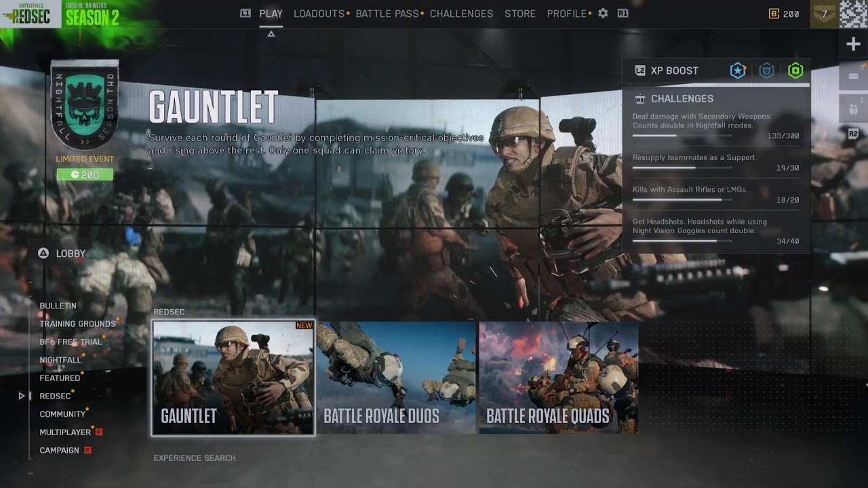Click the large GAUNTLET title heading
The height and width of the screenshot is (488, 868).
[213, 107]
